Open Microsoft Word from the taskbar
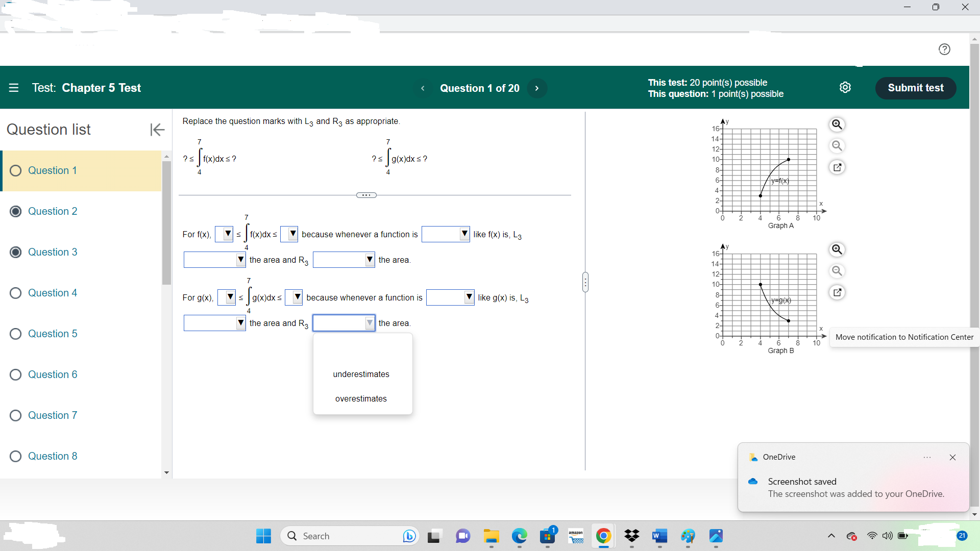This screenshot has height=551, width=980. click(x=659, y=536)
